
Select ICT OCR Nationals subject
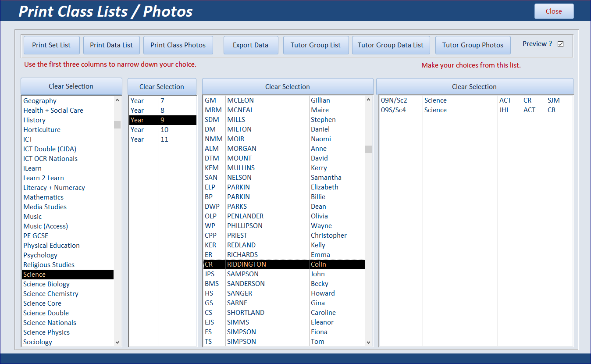(68, 159)
